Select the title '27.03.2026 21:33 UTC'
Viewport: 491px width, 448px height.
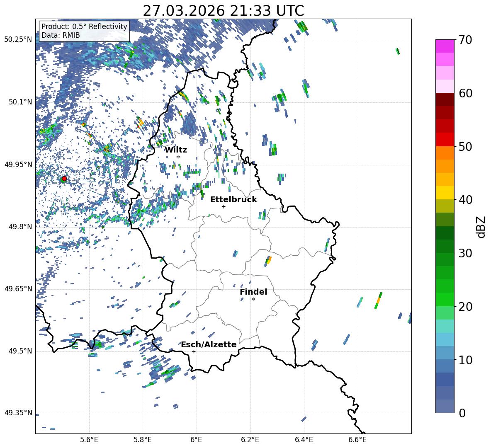(224, 11)
